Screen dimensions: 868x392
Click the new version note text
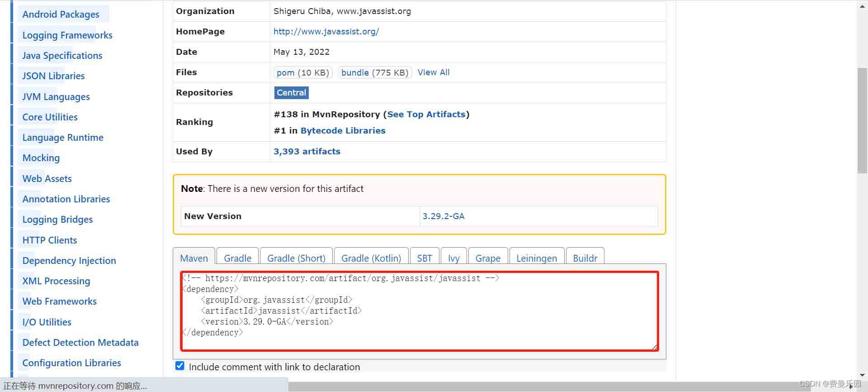coord(272,188)
